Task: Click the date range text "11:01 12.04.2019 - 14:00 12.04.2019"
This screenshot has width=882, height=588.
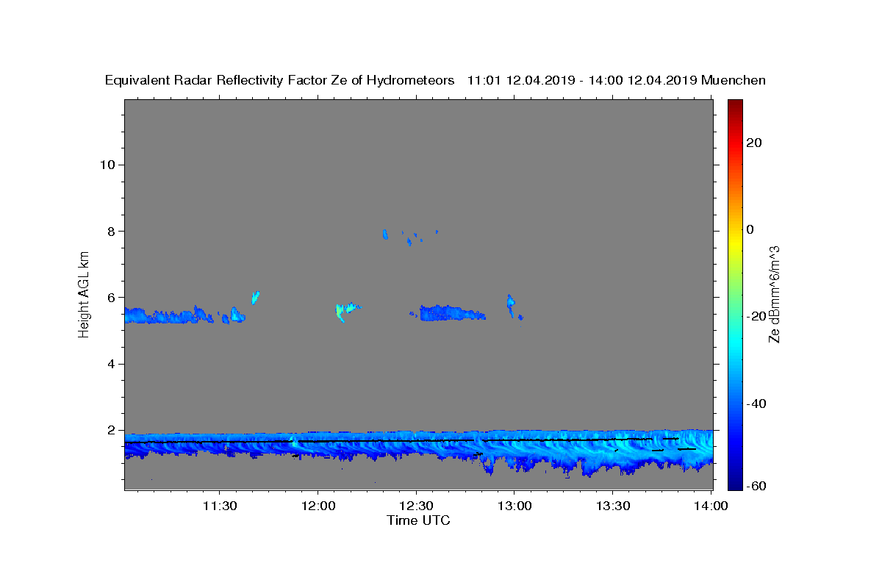Action: (582, 80)
